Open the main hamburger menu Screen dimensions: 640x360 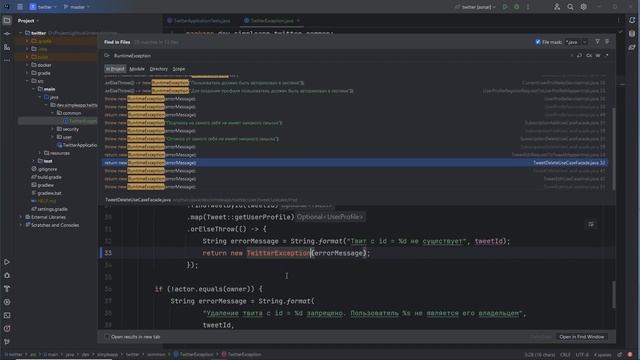20,7
